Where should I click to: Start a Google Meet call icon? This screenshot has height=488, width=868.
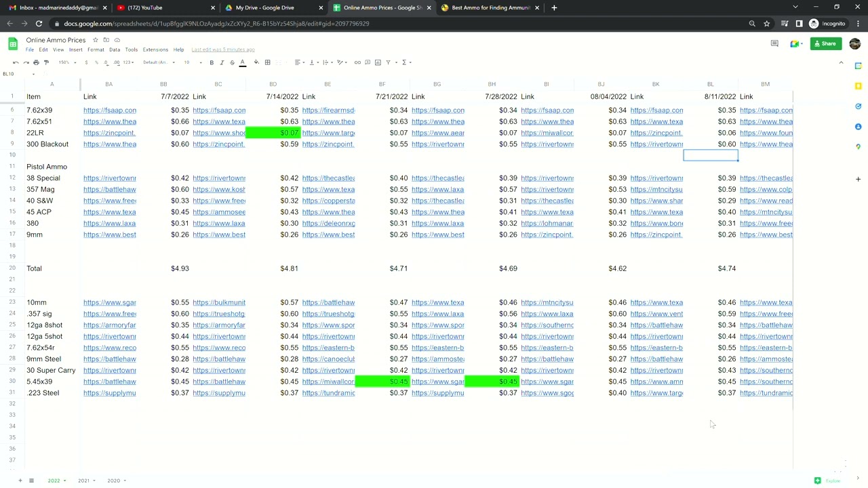coord(794,43)
